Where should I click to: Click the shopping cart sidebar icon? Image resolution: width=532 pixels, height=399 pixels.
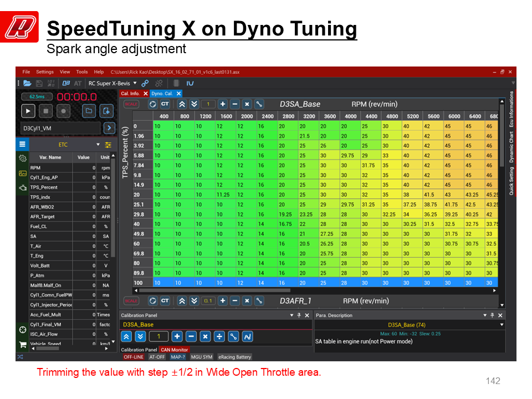23,345
